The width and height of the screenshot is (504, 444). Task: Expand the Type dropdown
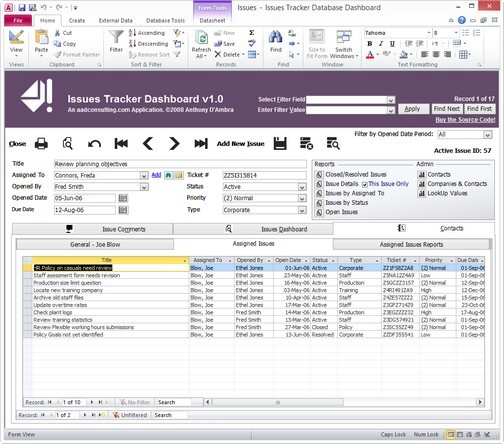pos(302,210)
